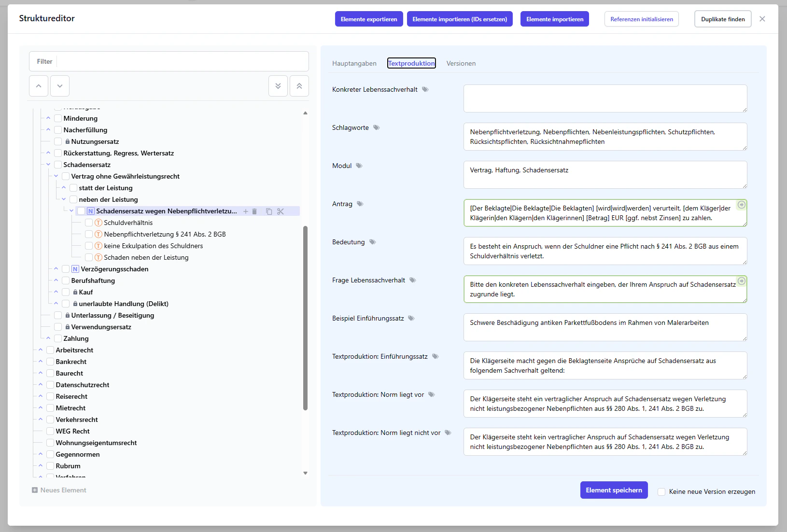The image size is (787, 532).
Task: Select the Datenschutzrecht tree item
Action: point(83,385)
